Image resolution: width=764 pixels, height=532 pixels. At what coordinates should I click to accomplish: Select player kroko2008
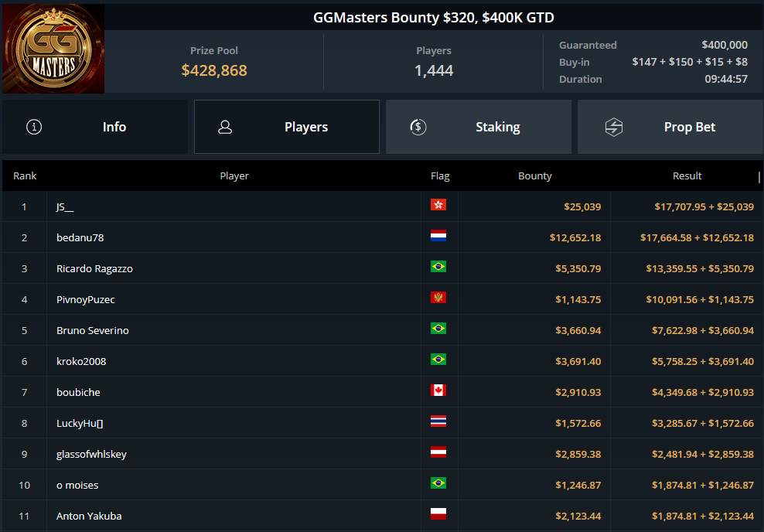click(81, 361)
